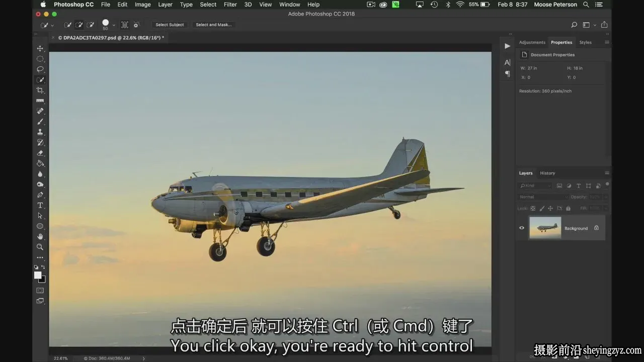This screenshot has height=362, width=644.
Task: Open the tool preset picker arrow
Action: coord(52,25)
